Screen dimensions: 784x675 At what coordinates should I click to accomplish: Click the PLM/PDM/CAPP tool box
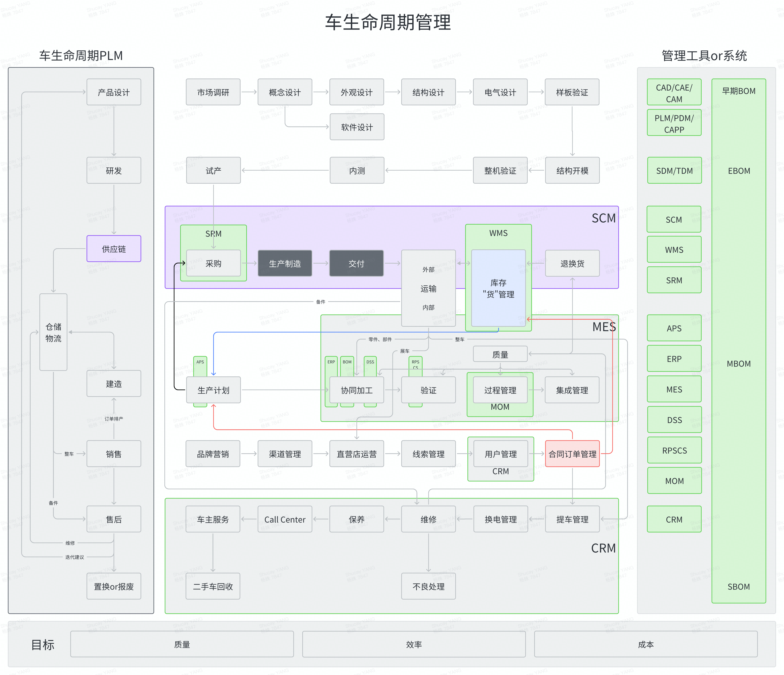674,123
